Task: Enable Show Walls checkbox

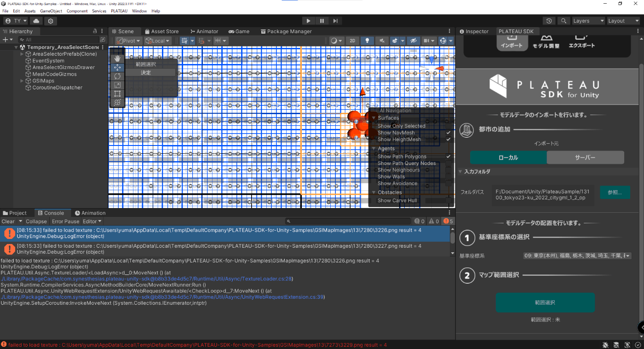Action: pos(448,176)
